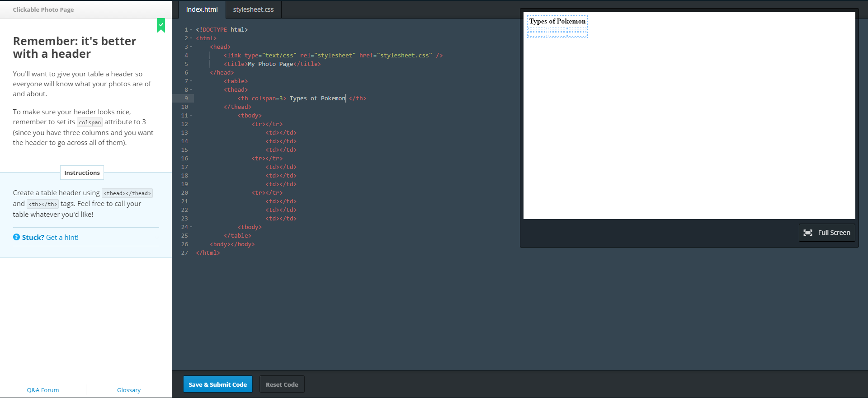The height and width of the screenshot is (398, 868).
Task: Fold the thead block at line 8
Action: [191, 90]
